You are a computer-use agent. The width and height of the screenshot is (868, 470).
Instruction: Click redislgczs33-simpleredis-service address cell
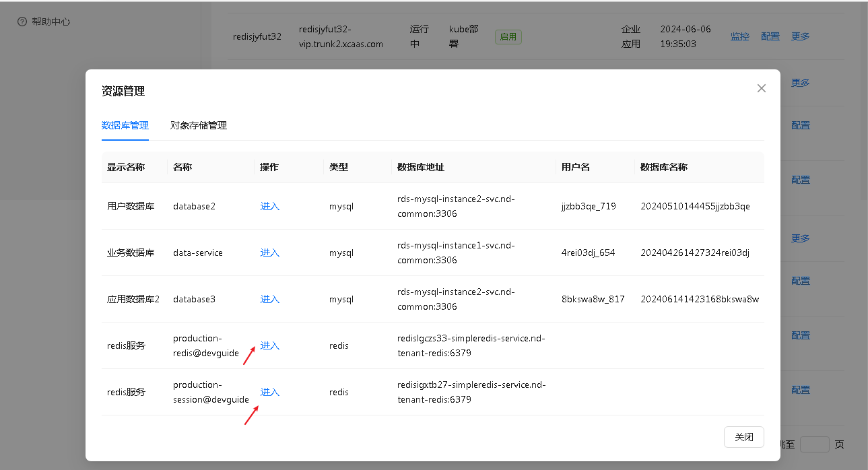pyautogui.click(x=471, y=345)
